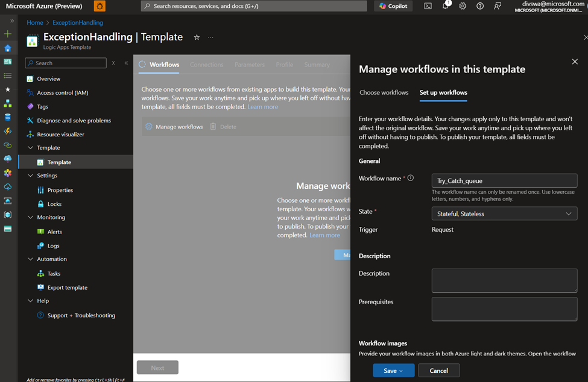Favorite the ExceptionHandling template with star
The image size is (588, 382).
click(197, 37)
